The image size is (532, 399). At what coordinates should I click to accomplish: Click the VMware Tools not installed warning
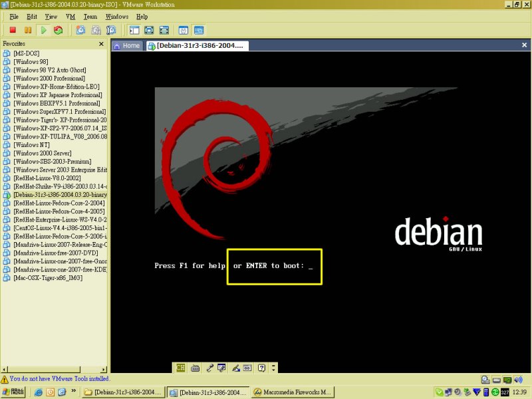pyautogui.click(x=60, y=378)
